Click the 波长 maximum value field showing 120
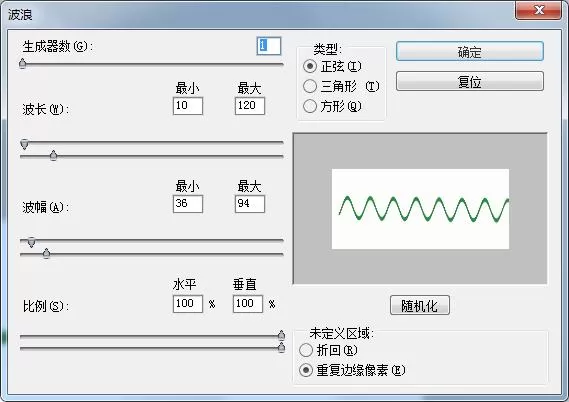Image resolution: width=569 pixels, height=402 pixels. pyautogui.click(x=250, y=106)
